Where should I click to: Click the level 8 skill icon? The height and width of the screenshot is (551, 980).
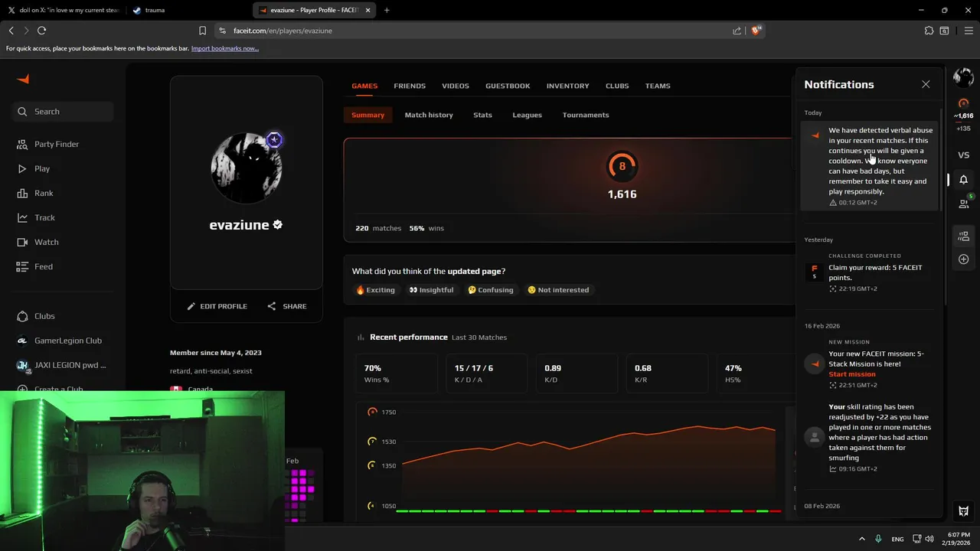tap(622, 166)
